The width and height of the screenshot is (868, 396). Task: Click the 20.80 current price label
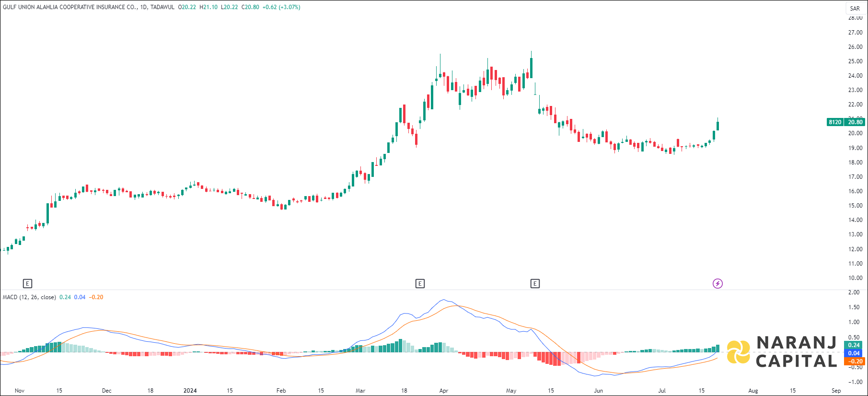855,122
